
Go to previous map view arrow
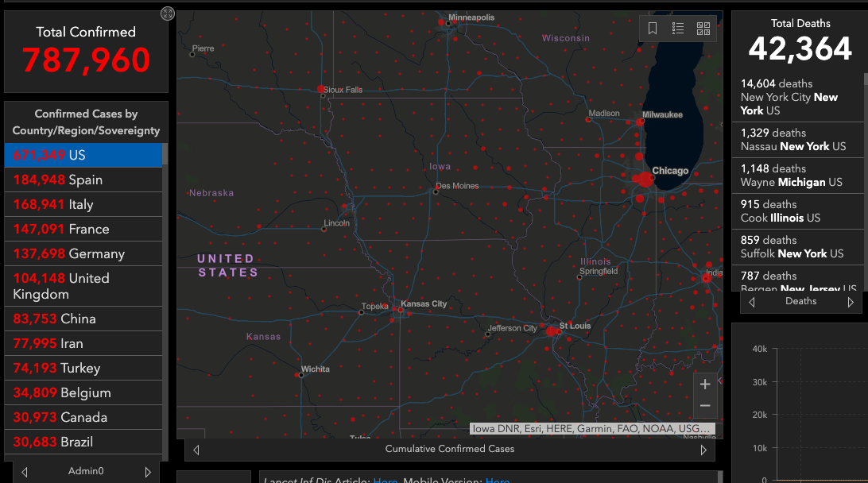[196, 450]
